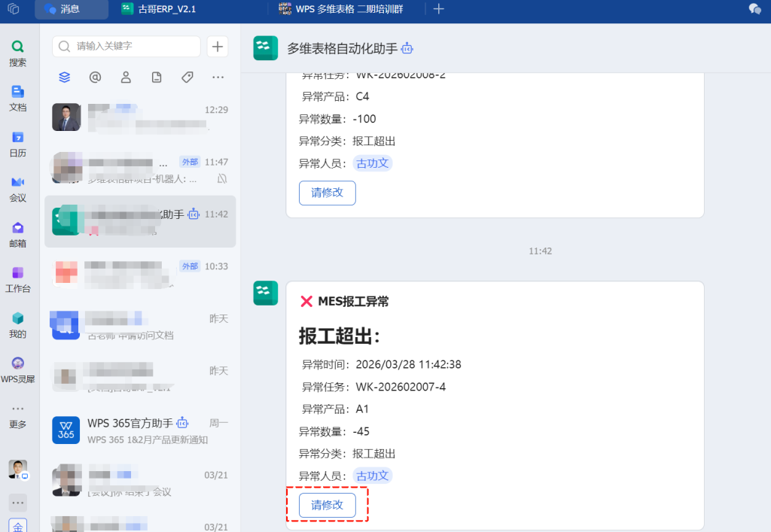Click 古功文 mention in the A1 card
The width and height of the screenshot is (771, 532).
click(x=372, y=476)
